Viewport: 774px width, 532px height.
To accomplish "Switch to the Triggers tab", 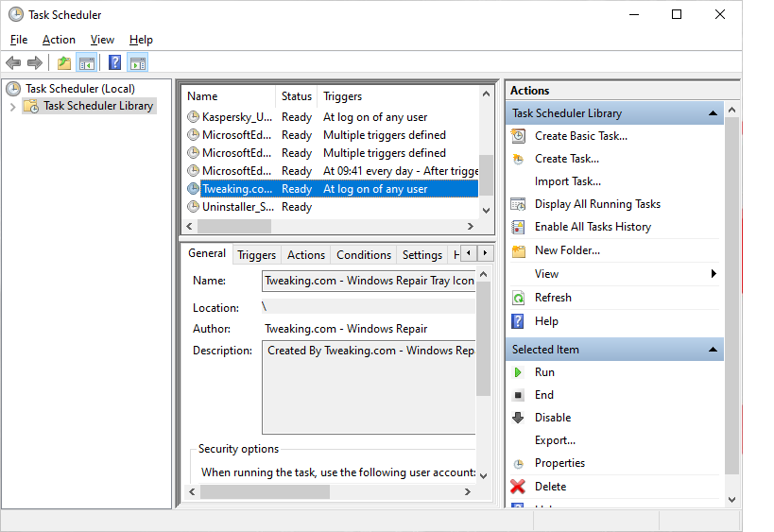I will (x=256, y=255).
